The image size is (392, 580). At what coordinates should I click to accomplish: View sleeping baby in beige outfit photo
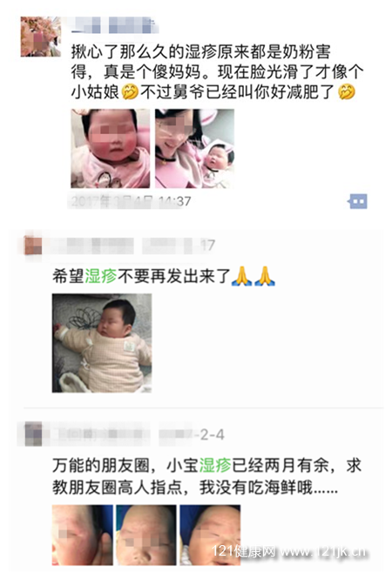102,343
